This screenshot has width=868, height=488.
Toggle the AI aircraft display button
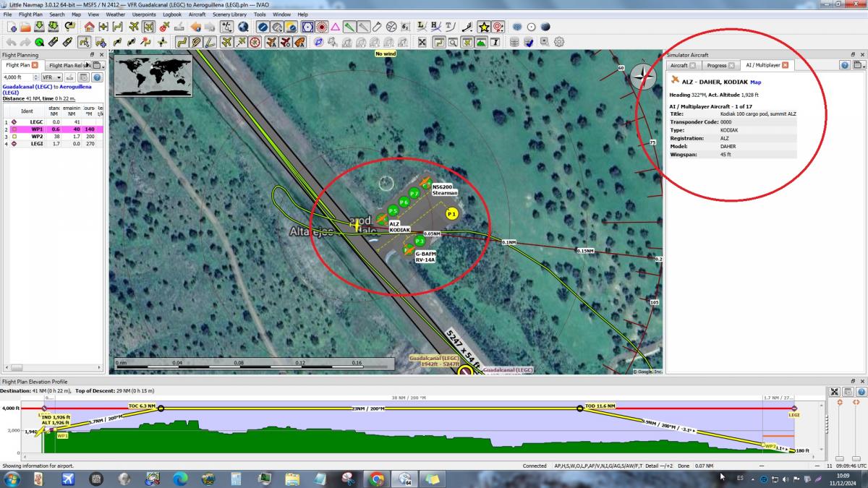coord(271,42)
